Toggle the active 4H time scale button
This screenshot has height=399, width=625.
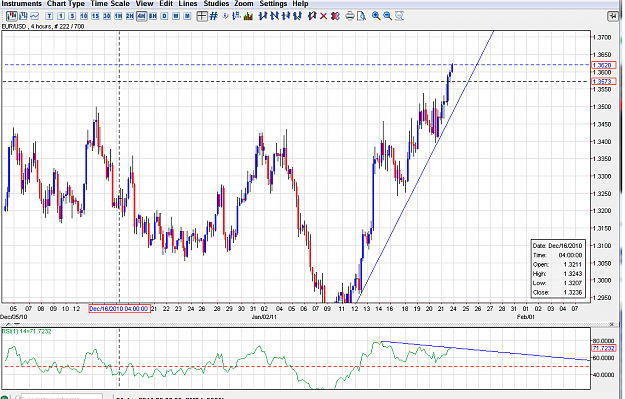(142, 16)
